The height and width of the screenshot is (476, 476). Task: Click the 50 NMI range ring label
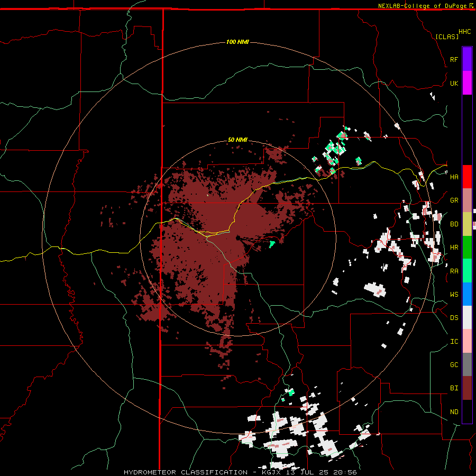coord(237,140)
